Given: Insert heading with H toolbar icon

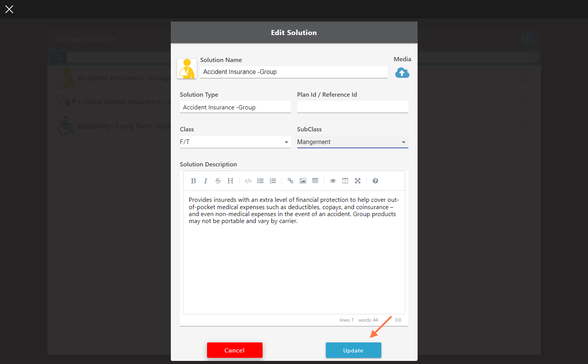Looking at the screenshot, I should 230,181.
